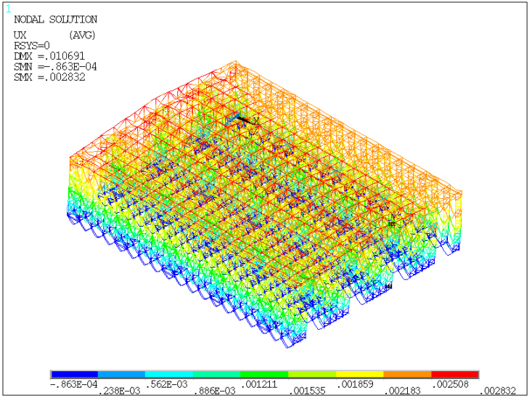The image size is (532, 398).
Task: Click legend value '.002183'
Action: point(402,391)
